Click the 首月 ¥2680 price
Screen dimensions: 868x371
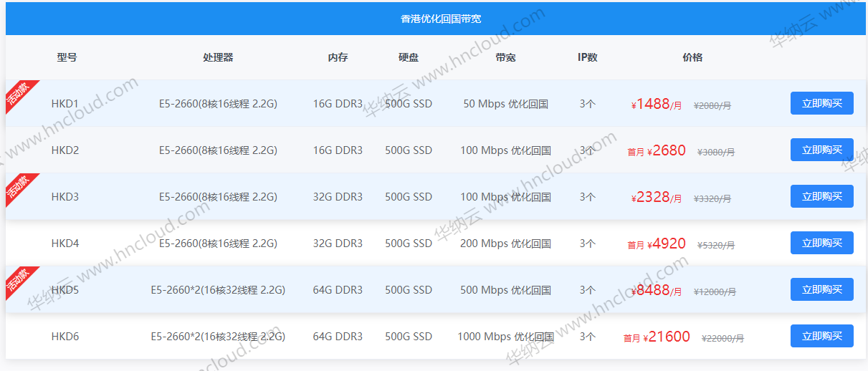(x=657, y=150)
